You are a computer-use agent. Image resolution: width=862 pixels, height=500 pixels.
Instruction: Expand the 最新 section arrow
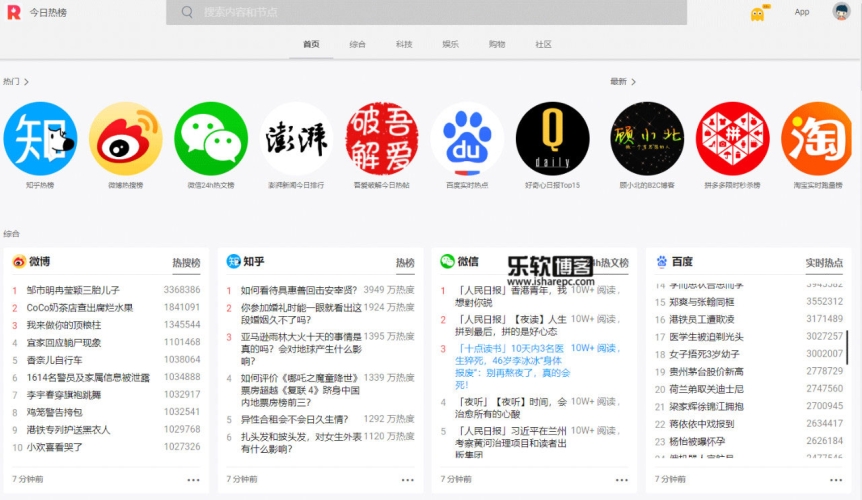pos(633,82)
